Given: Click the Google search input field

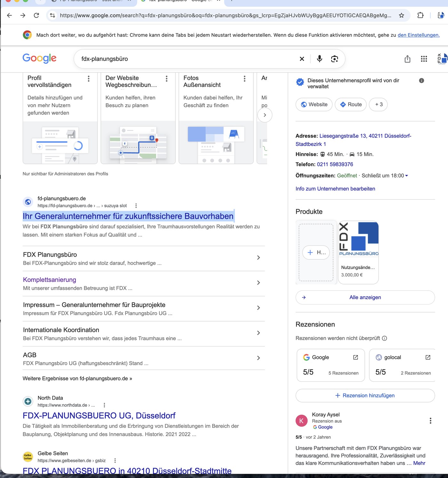Looking at the screenshot, I should click(x=187, y=59).
